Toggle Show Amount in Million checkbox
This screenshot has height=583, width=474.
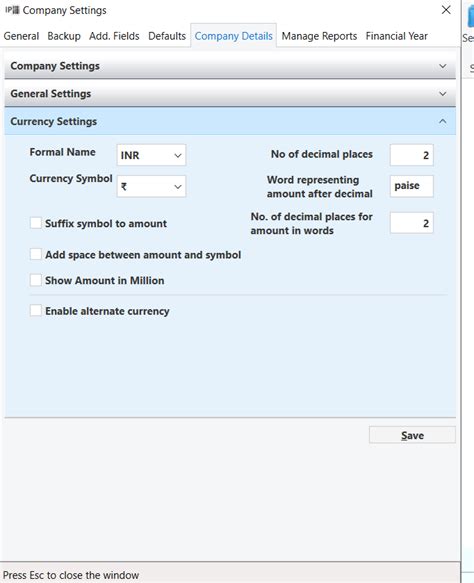tap(36, 280)
